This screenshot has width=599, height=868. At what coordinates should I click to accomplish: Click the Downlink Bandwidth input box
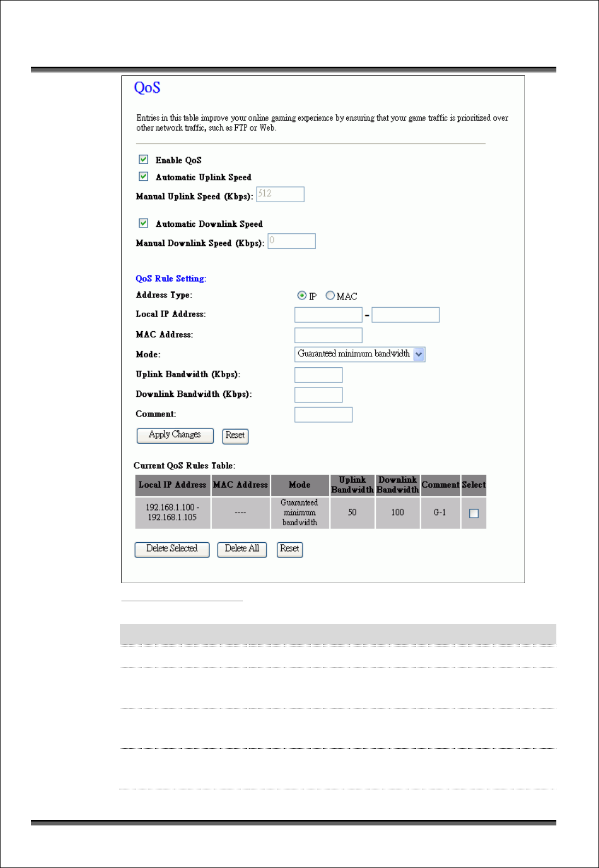click(318, 395)
